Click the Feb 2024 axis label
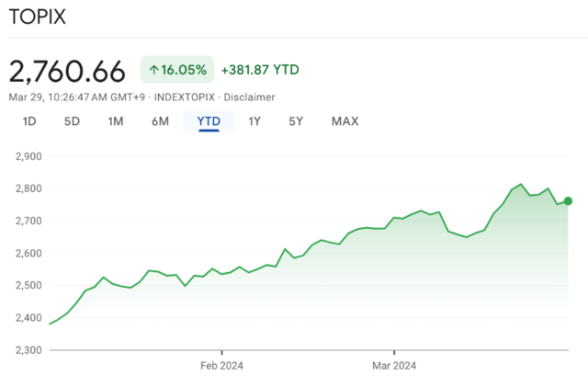588x387 pixels. click(x=222, y=365)
